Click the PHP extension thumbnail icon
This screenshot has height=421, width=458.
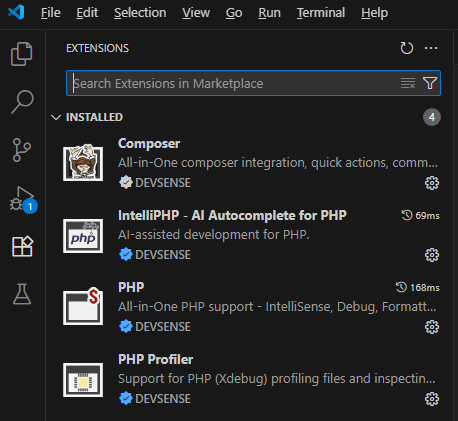(x=83, y=306)
